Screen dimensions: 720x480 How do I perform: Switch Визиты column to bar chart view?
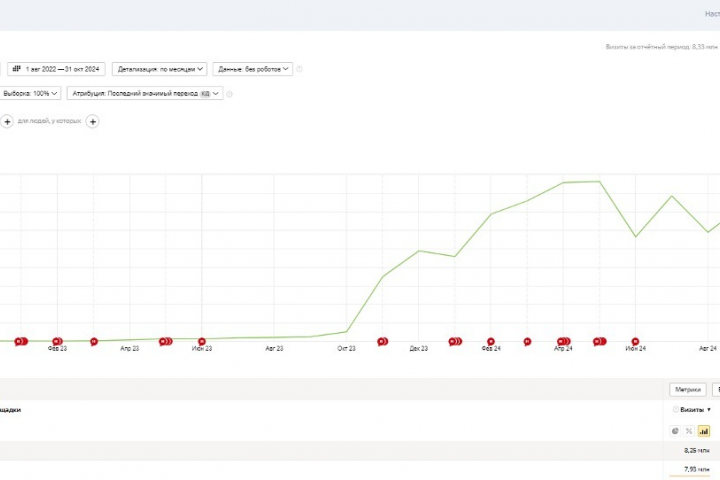pos(703,431)
